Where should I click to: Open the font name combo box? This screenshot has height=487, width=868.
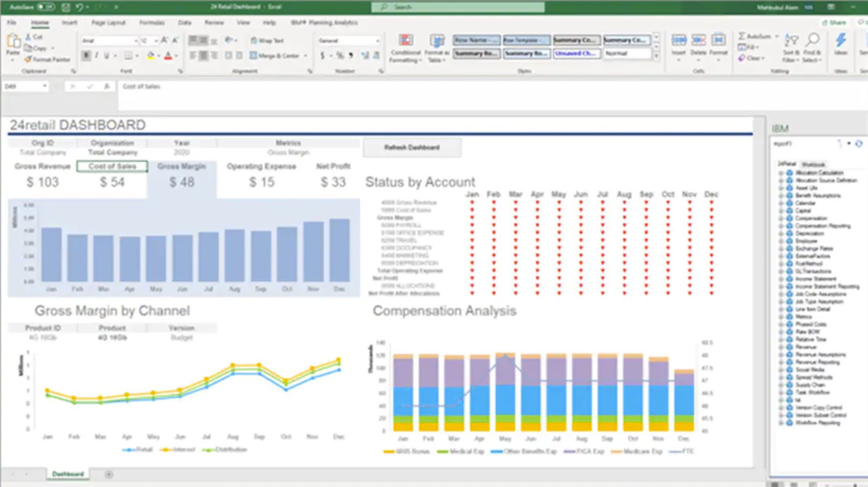click(x=110, y=41)
